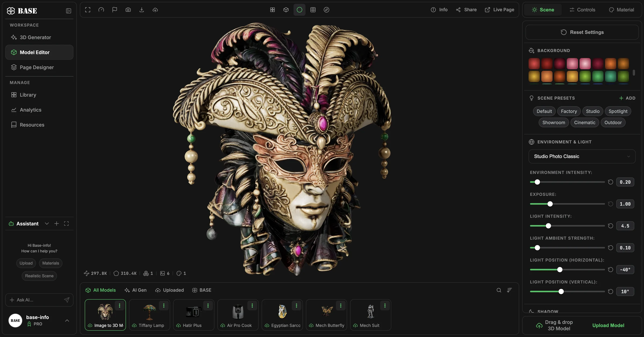Click the flag icon in toolbar
Image resolution: width=644 pixels, height=337 pixels.
point(115,10)
